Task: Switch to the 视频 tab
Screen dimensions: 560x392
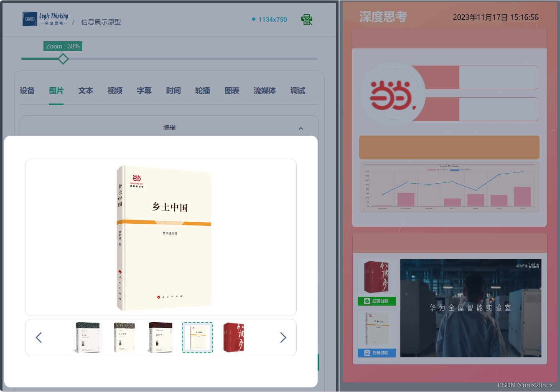Action: 115,91
